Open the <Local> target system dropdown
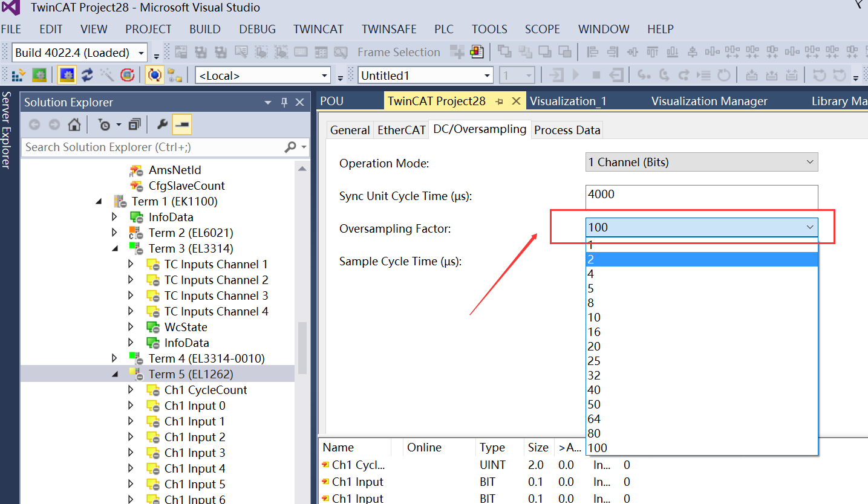Screen dimensions: 868x504 (324, 76)
